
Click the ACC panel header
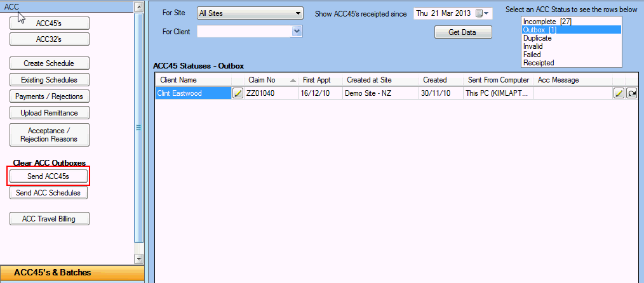click(67, 7)
